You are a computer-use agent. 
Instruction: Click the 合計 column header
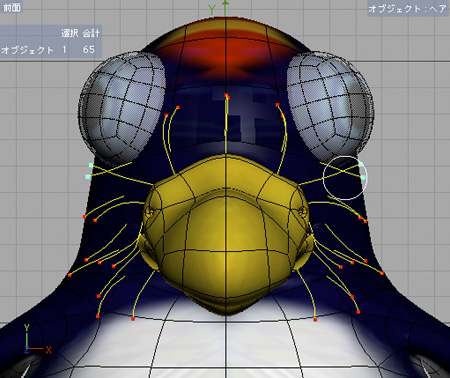click(91, 33)
